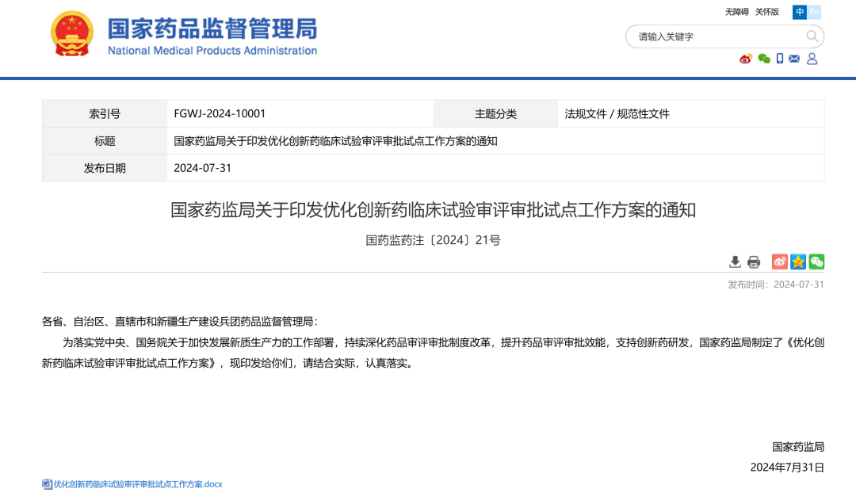Click the email envelope icon in the header
This screenshot has width=856, height=504.
(x=794, y=59)
